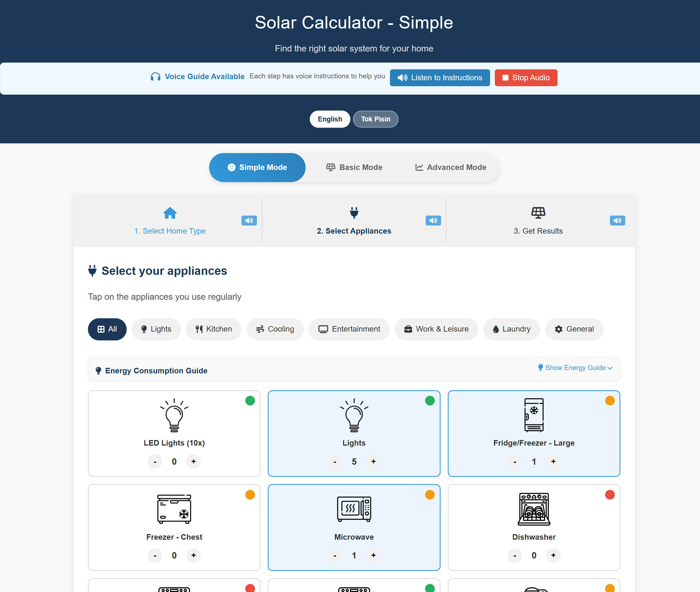Select the All category filter
700x592 pixels.
107,329
